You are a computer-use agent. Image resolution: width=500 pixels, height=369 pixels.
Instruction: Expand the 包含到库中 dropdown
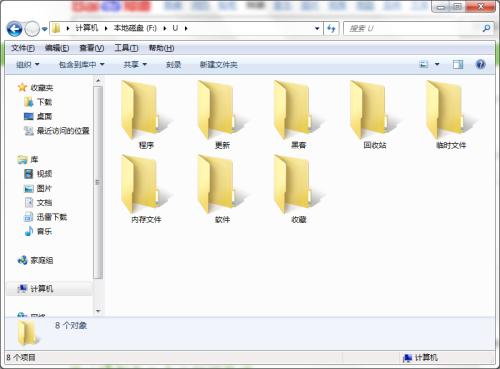click(81, 65)
